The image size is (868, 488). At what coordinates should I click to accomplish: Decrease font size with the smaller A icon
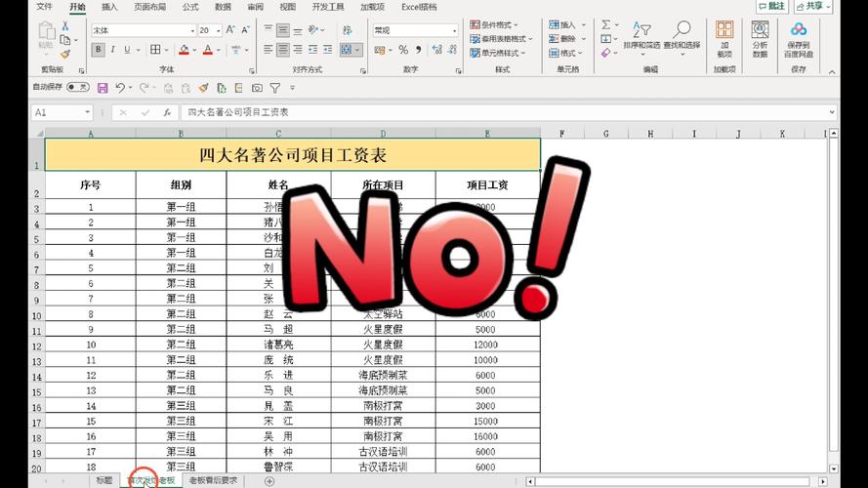coord(245,30)
